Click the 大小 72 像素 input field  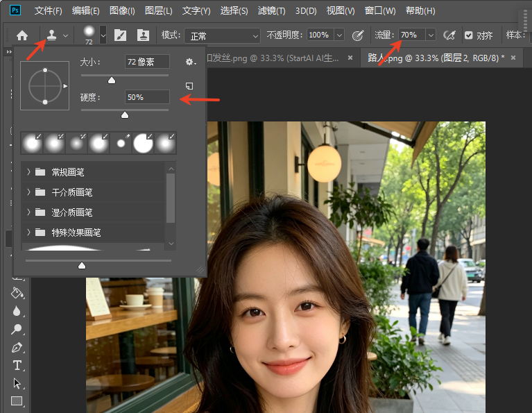[147, 62]
